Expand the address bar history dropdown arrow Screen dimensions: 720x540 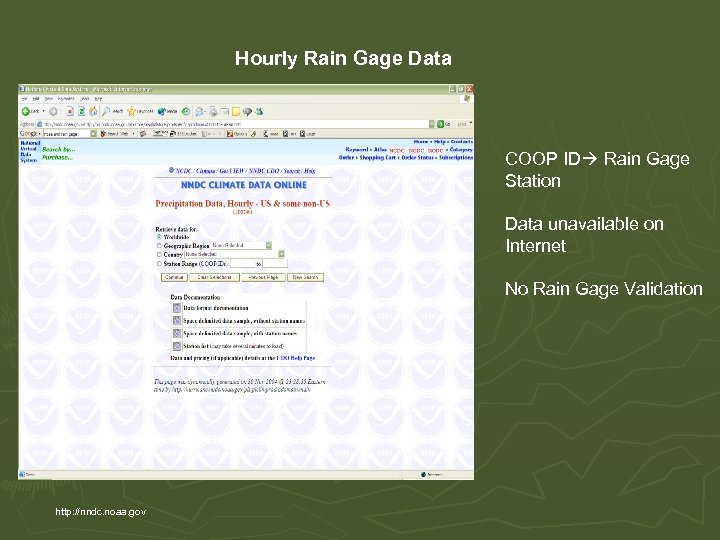pos(432,124)
